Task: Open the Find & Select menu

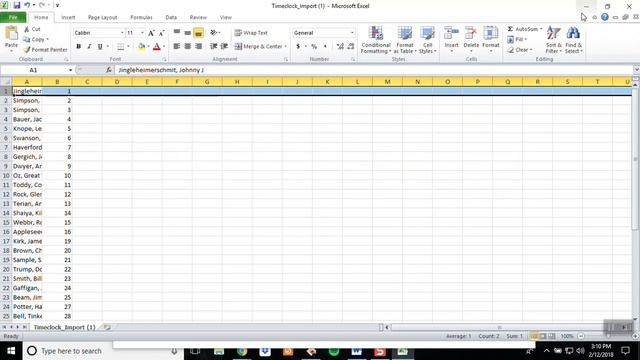Action: click(x=573, y=40)
